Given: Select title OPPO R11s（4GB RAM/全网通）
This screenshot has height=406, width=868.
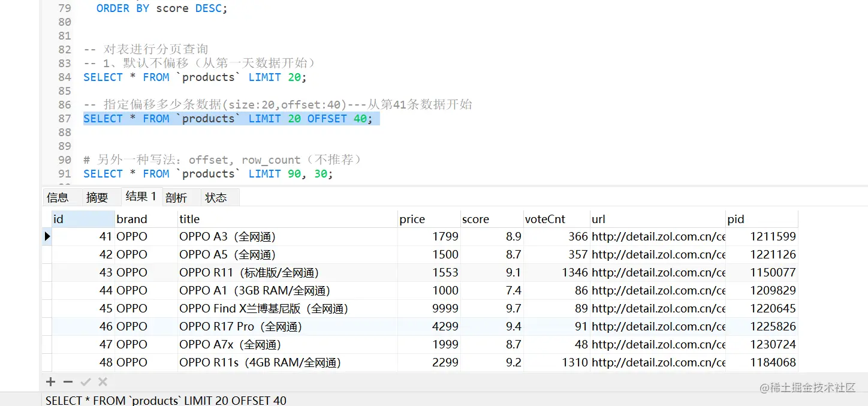Looking at the screenshot, I should tap(288, 362).
